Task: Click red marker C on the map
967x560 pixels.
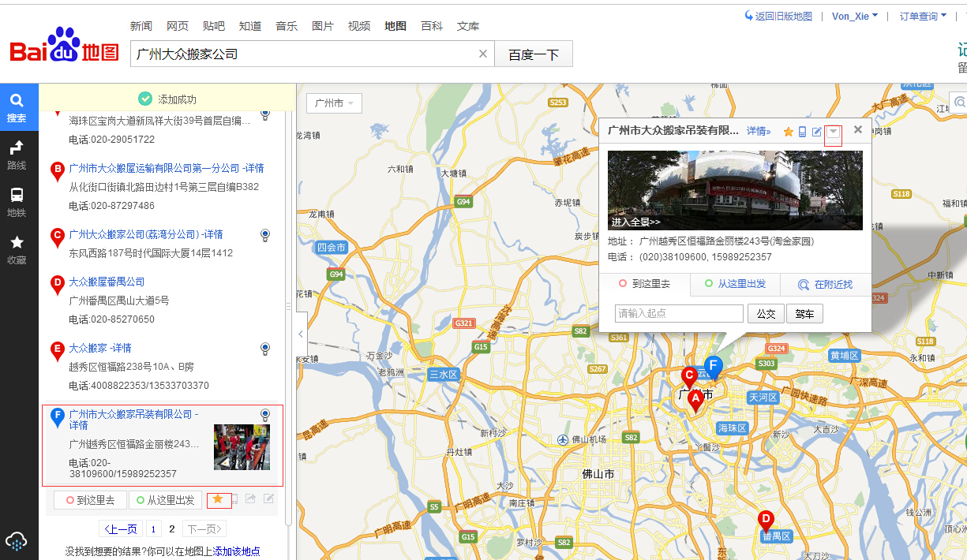Action: (x=689, y=377)
